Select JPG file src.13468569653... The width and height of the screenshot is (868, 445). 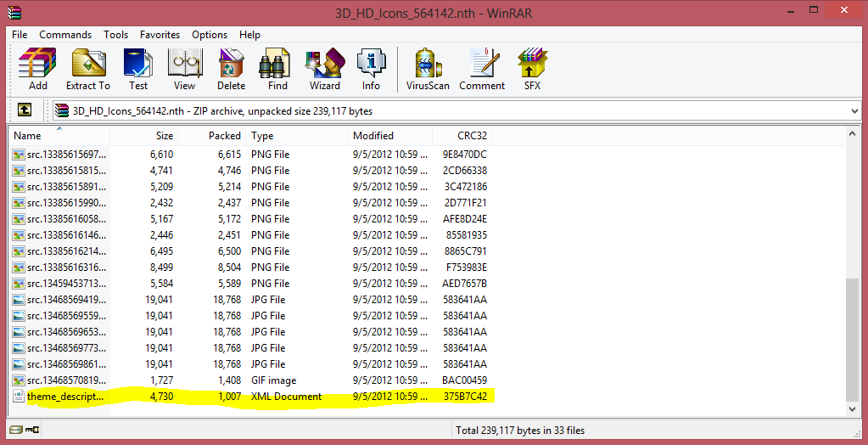[x=66, y=331]
